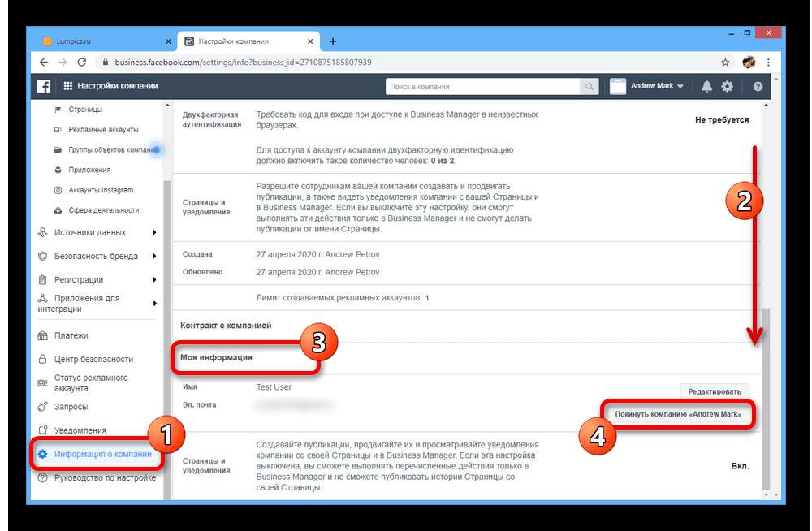Expand Регистрации section

click(97, 279)
